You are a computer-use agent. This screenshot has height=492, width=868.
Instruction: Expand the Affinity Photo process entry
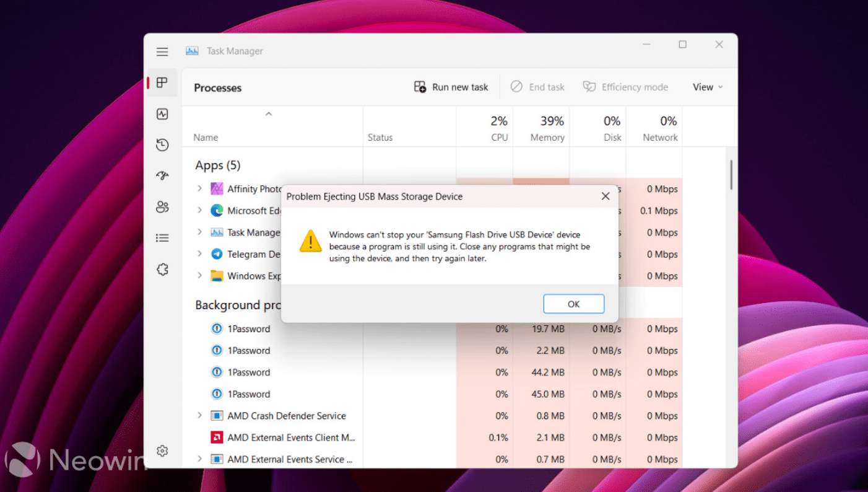click(x=199, y=188)
